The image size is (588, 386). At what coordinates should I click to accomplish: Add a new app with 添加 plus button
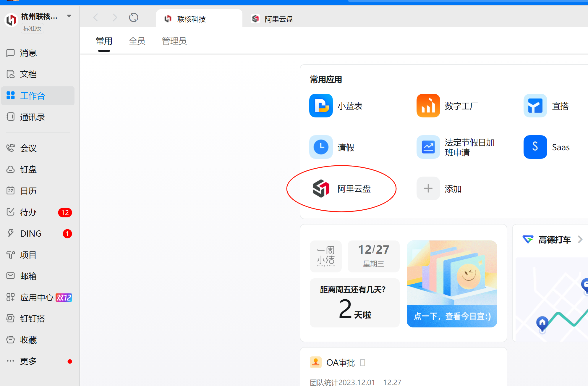(x=428, y=188)
